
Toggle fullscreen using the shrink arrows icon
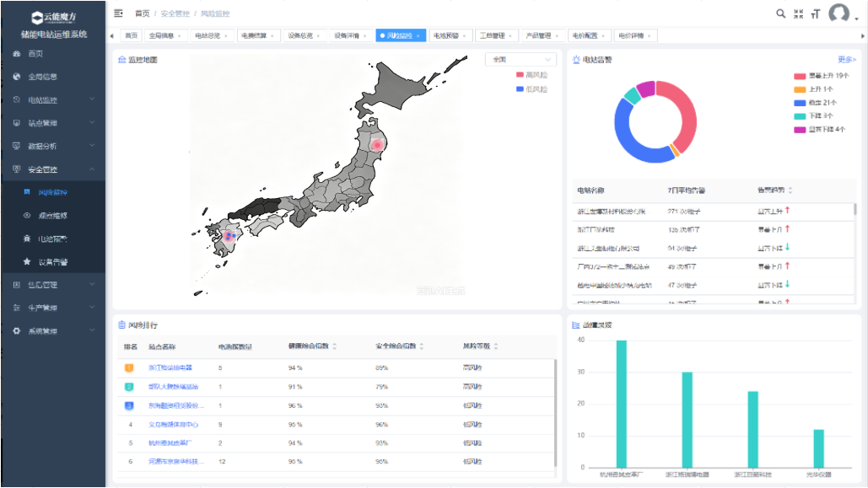pyautogui.click(x=798, y=13)
